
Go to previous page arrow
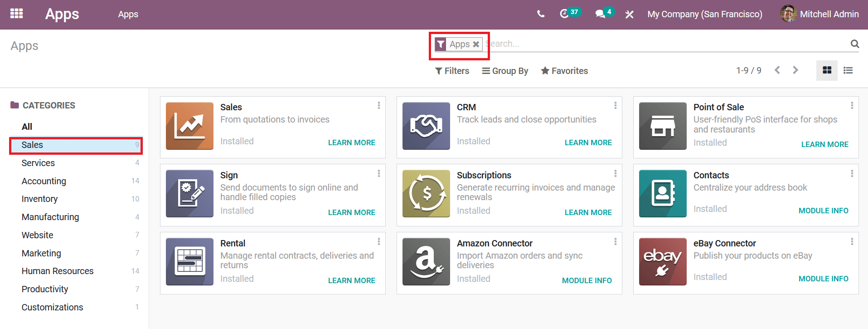click(x=777, y=70)
